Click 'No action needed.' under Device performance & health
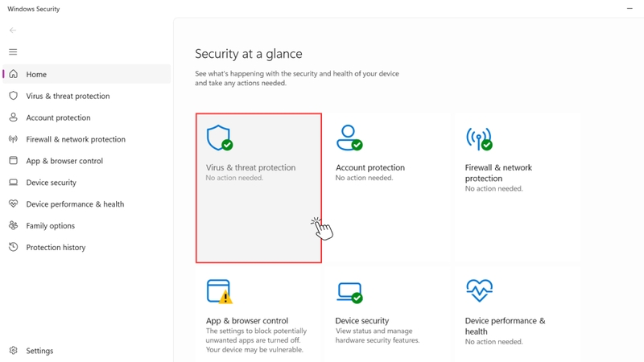 [x=493, y=341]
